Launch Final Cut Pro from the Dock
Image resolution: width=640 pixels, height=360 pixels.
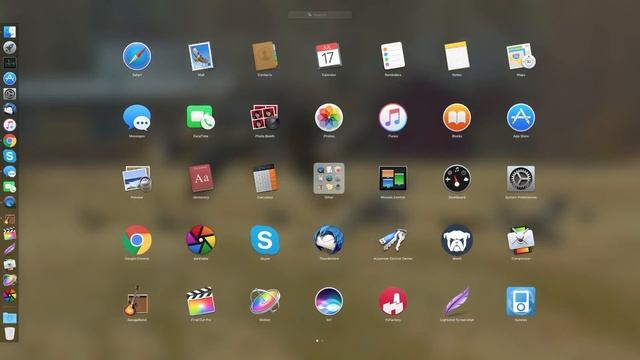tap(9, 234)
